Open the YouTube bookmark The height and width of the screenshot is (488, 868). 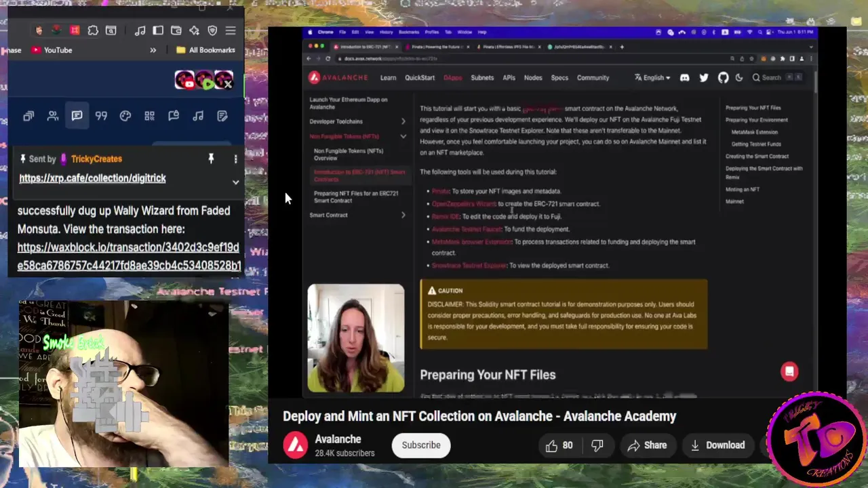[52, 50]
